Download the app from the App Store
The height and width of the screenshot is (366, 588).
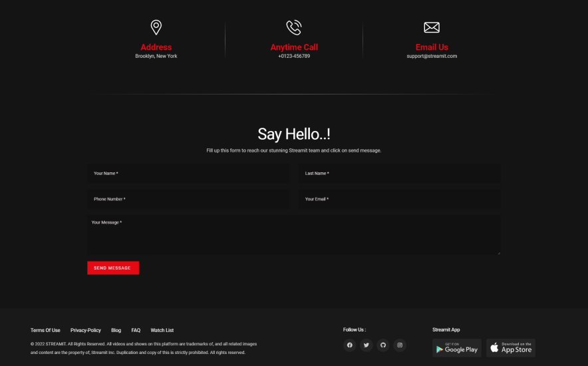coord(511,348)
